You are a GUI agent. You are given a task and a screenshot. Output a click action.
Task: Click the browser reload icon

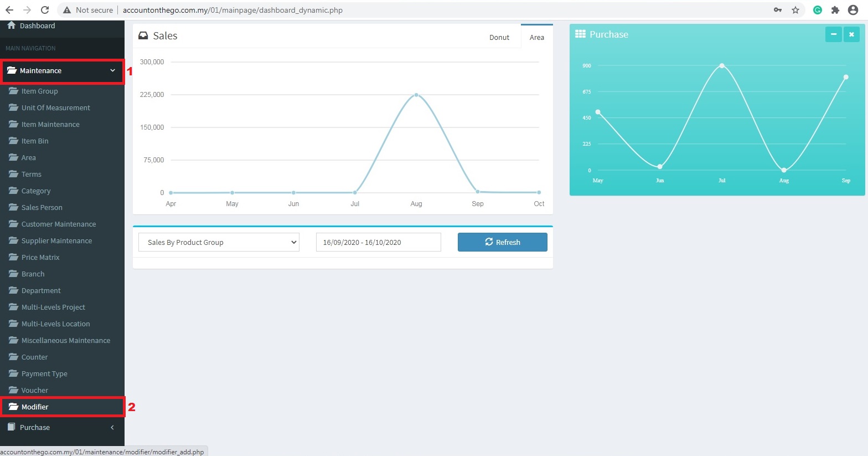tap(45, 10)
